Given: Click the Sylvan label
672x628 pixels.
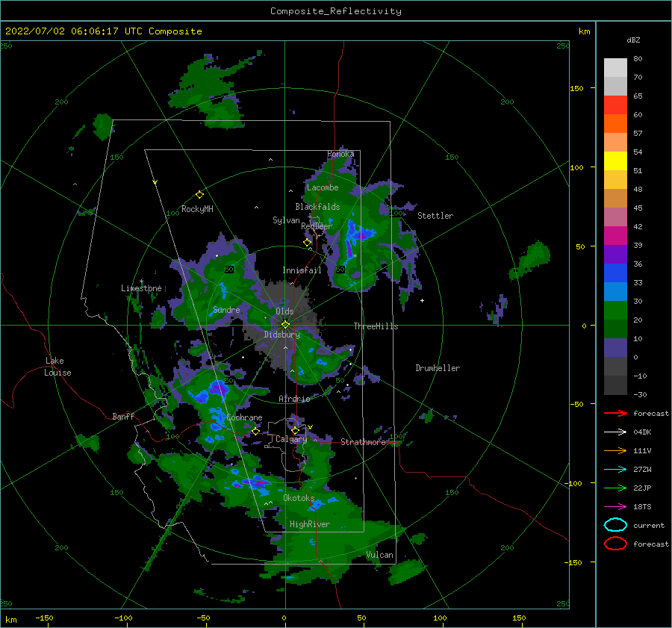Looking at the screenshot, I should [x=286, y=220].
